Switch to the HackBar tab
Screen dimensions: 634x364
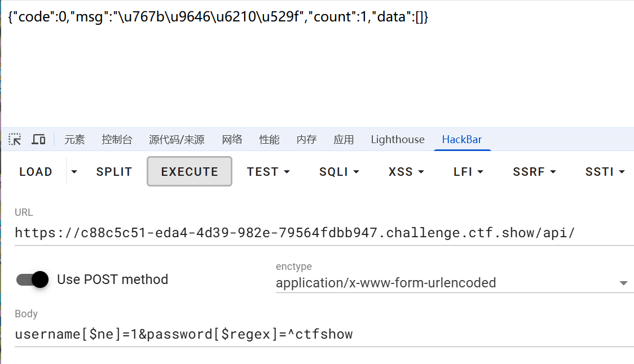pyautogui.click(x=462, y=139)
